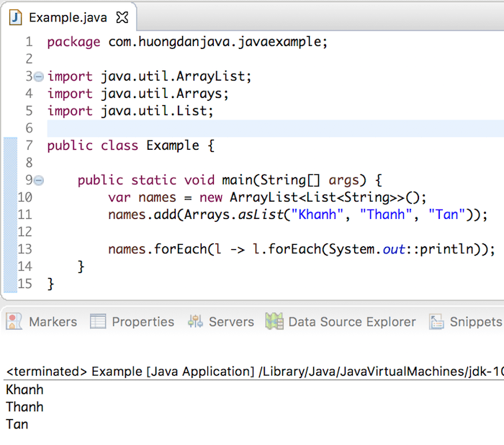Click the closing brace on line 14
The height and width of the screenshot is (445, 504).
pos(81,267)
